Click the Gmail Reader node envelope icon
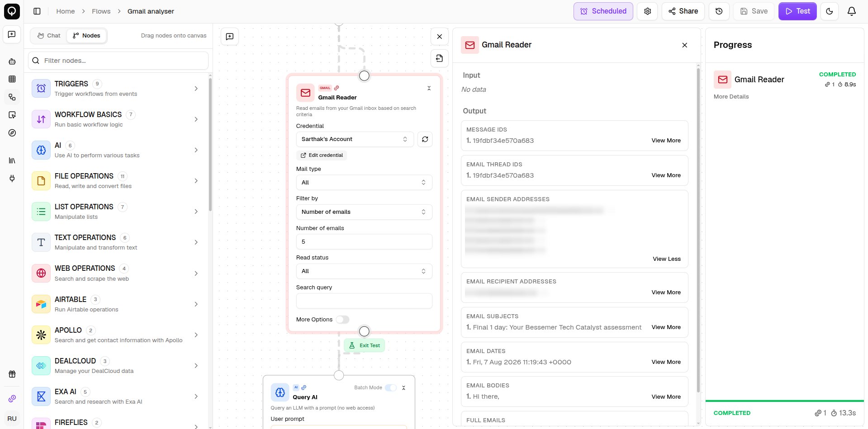The image size is (868, 429). point(305,93)
